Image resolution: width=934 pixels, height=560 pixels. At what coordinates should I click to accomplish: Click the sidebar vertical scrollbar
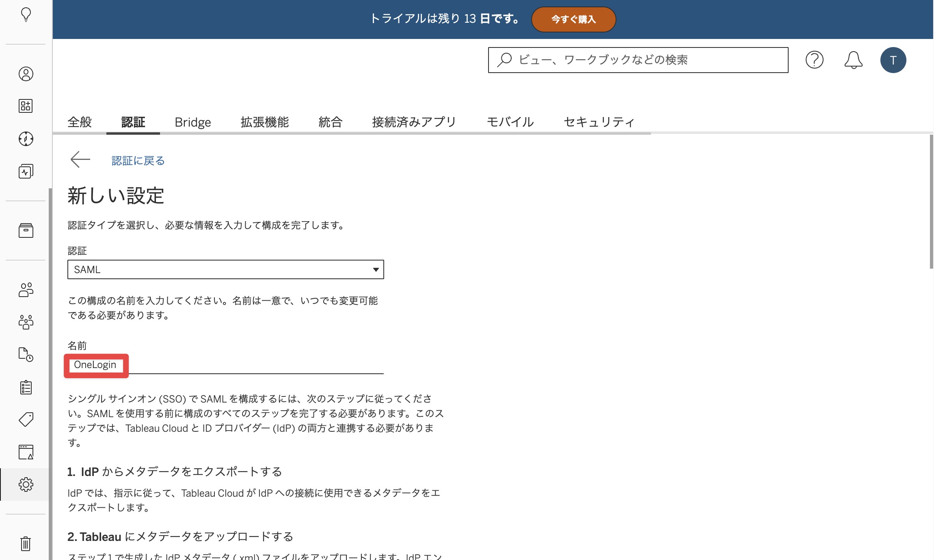point(50,374)
